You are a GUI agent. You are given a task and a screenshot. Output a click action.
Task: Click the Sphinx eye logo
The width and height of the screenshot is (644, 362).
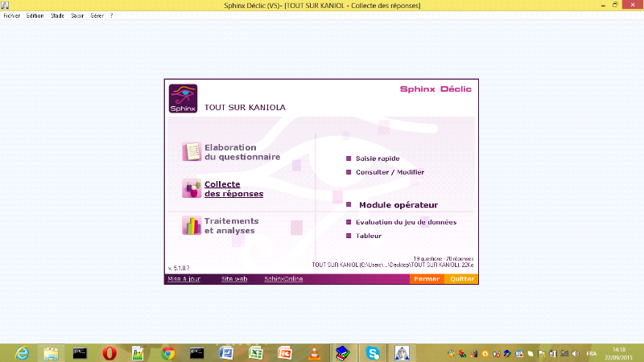(x=183, y=100)
